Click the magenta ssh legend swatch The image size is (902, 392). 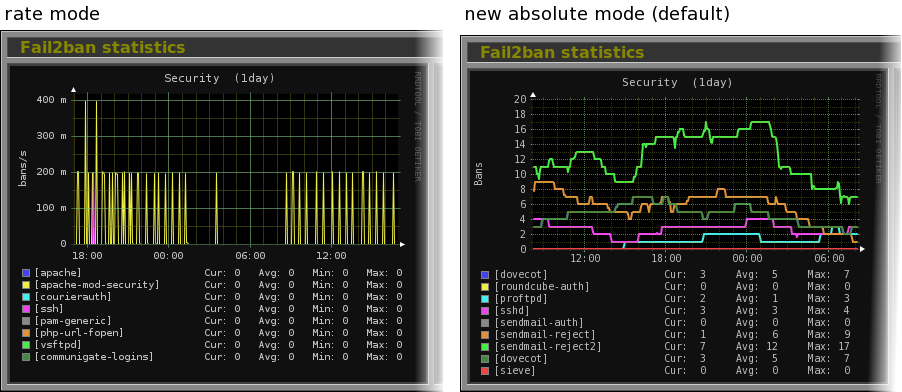(25, 309)
